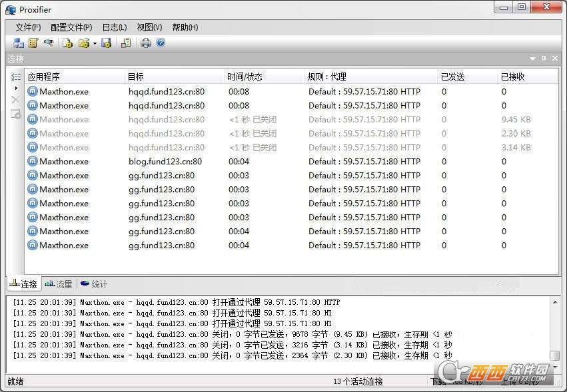The image size is (567, 392).
Task: Click the system report clipboard icon
Action: 125,43
